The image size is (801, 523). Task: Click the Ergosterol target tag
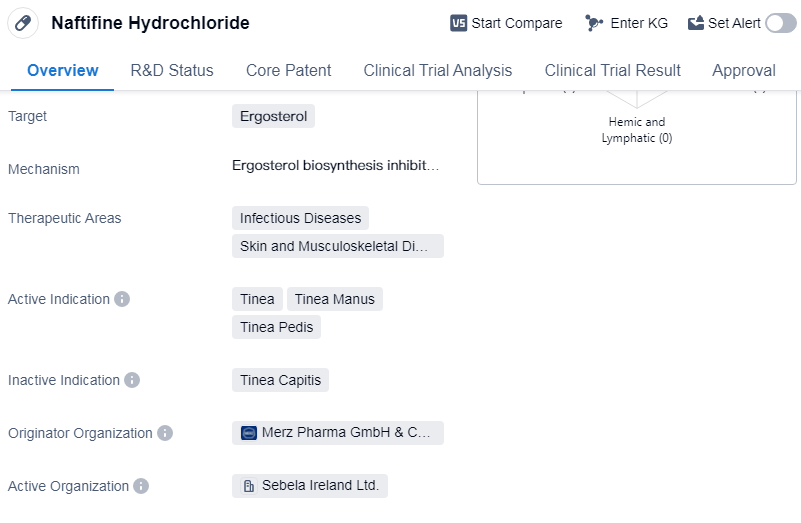click(273, 116)
